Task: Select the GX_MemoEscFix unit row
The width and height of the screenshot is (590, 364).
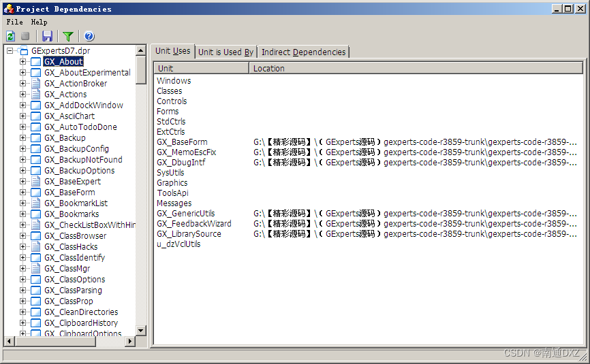Action: click(x=187, y=152)
